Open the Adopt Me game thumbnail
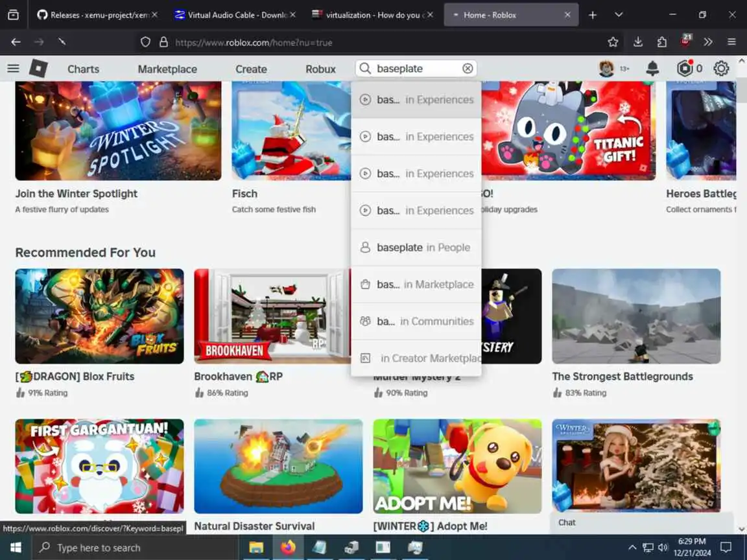The height and width of the screenshot is (560, 747). (457, 466)
